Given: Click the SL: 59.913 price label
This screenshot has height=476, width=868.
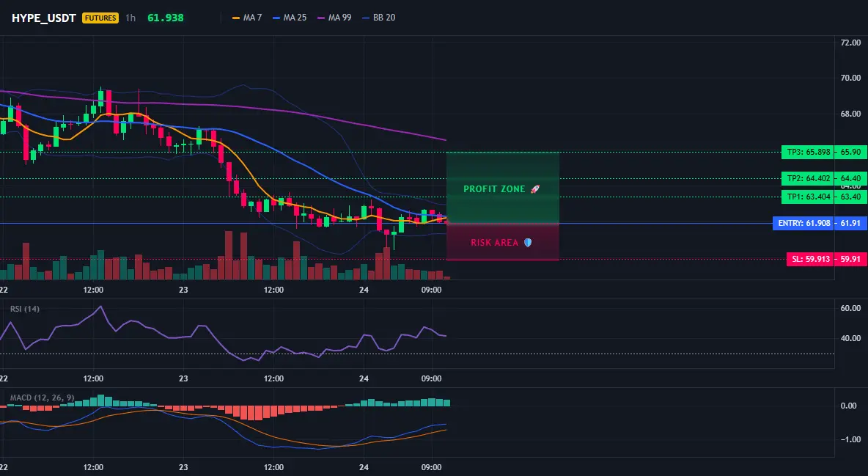Looking at the screenshot, I should coord(810,259).
